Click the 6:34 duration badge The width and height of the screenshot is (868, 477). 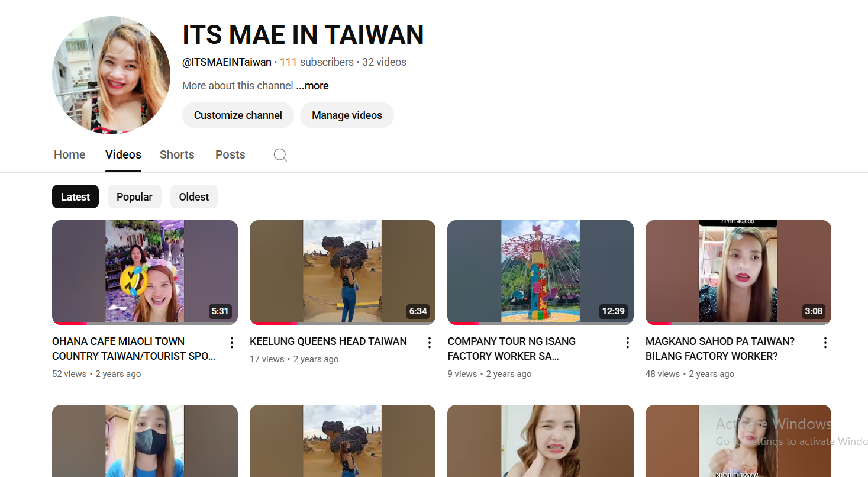click(418, 311)
